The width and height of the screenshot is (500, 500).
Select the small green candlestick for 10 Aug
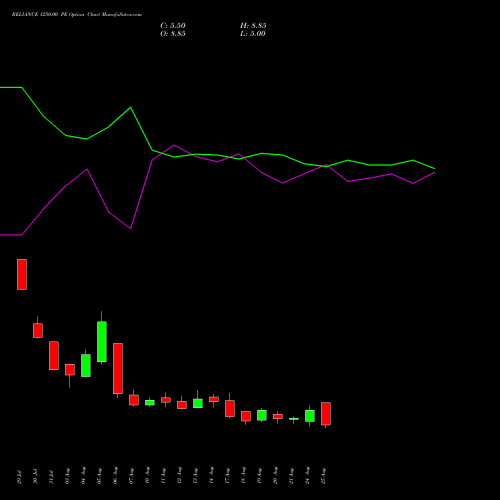click(x=150, y=402)
